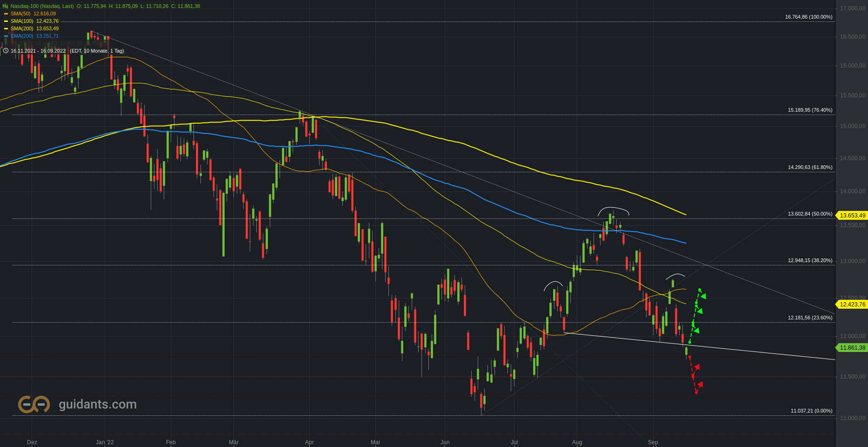Click the 12.000,00 price axis label
The width and height of the screenshot is (868, 447).
pos(853,336)
